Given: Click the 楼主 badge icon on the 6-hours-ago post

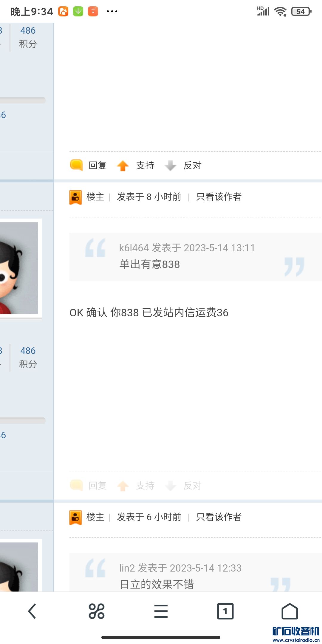Looking at the screenshot, I should point(75,518).
